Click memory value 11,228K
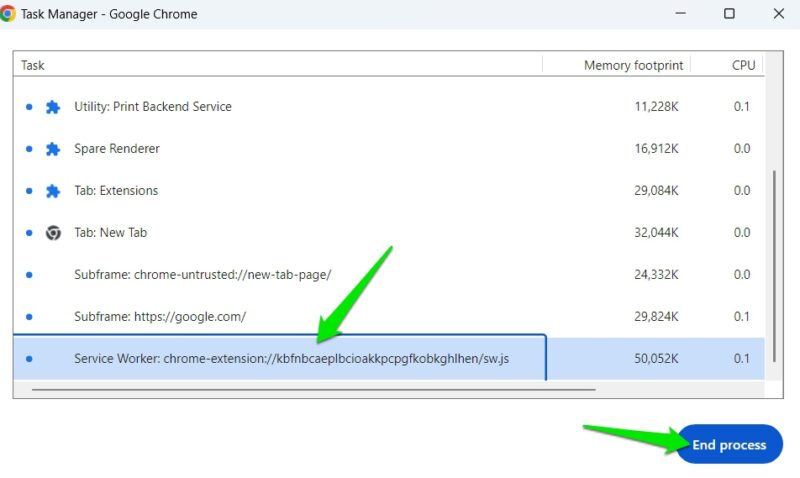Viewport: 800px width, 478px height. [x=656, y=107]
